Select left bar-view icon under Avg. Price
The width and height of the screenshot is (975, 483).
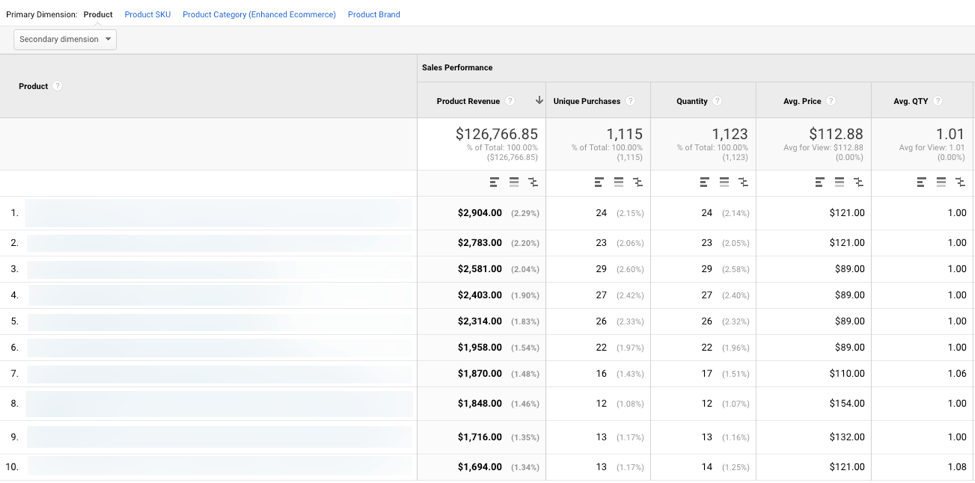point(820,182)
